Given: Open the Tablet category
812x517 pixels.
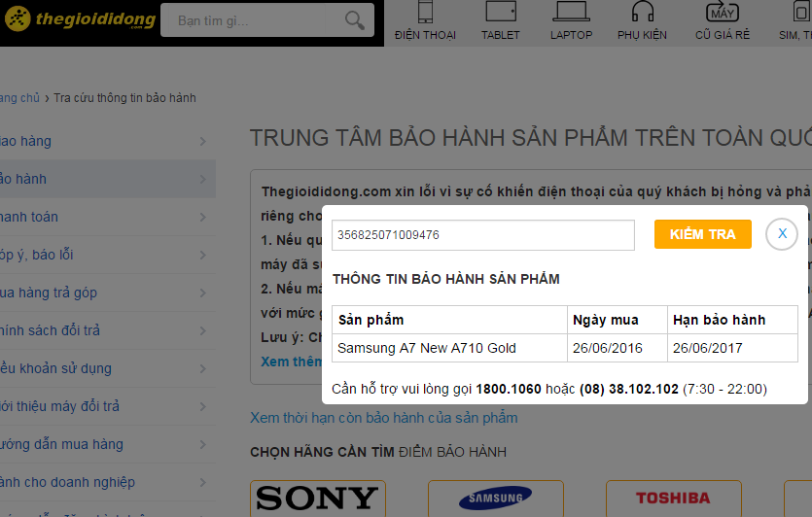Looking at the screenshot, I should click(500, 21).
